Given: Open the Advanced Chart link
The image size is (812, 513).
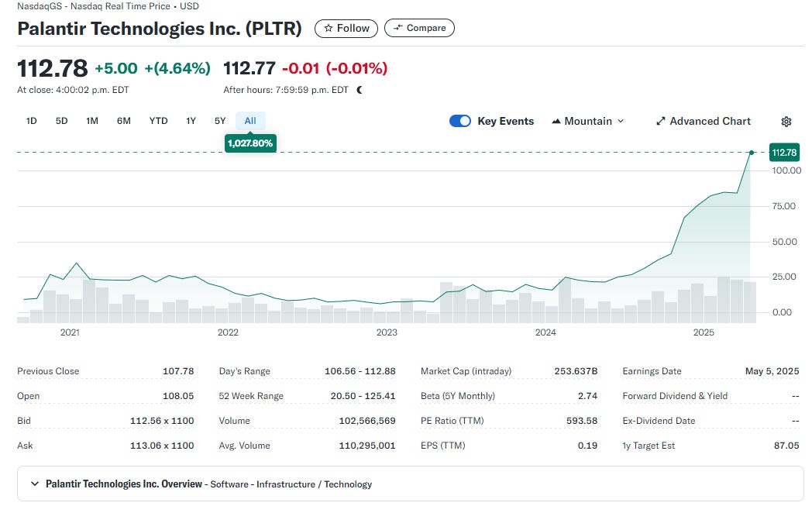Looking at the screenshot, I should point(704,121).
